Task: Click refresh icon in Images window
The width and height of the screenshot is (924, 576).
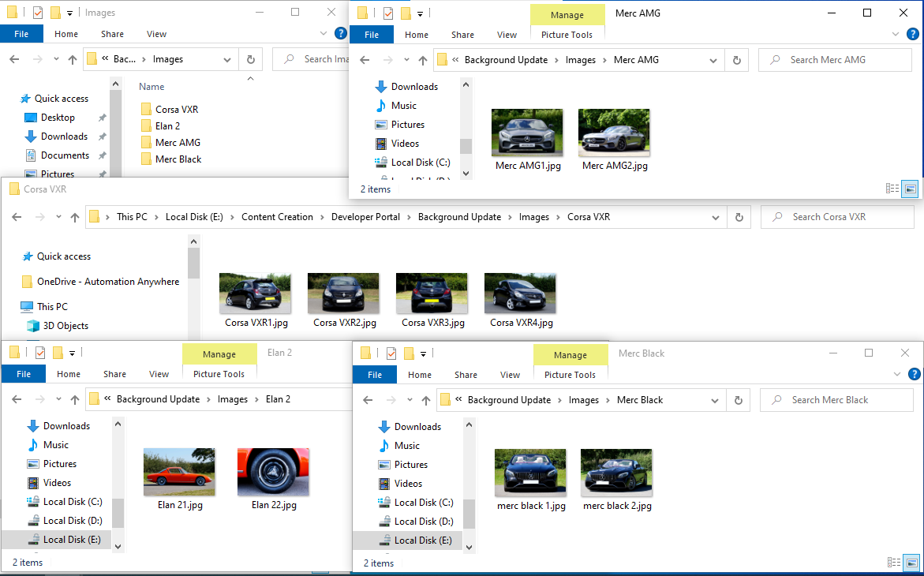Action: pyautogui.click(x=250, y=59)
